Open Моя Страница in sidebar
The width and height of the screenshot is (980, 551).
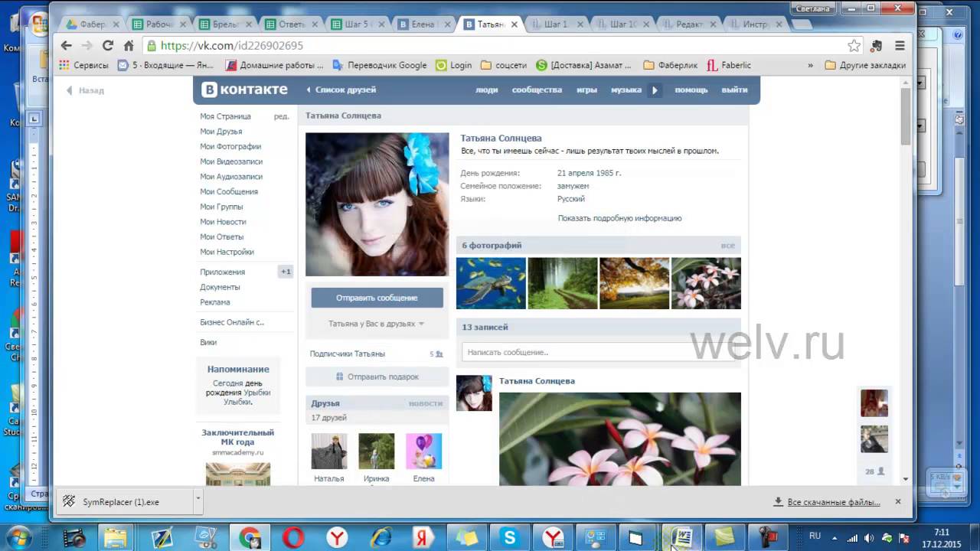[x=225, y=116]
